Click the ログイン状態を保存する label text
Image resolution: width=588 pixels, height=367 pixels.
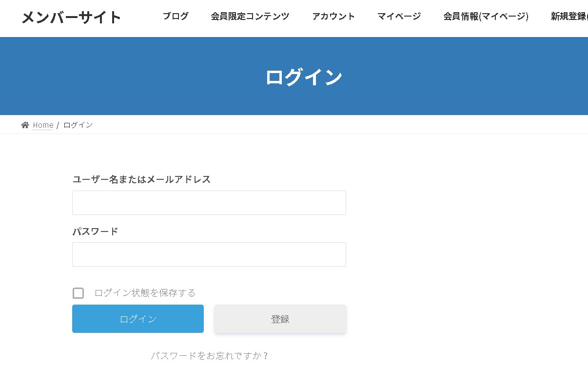coord(145,292)
